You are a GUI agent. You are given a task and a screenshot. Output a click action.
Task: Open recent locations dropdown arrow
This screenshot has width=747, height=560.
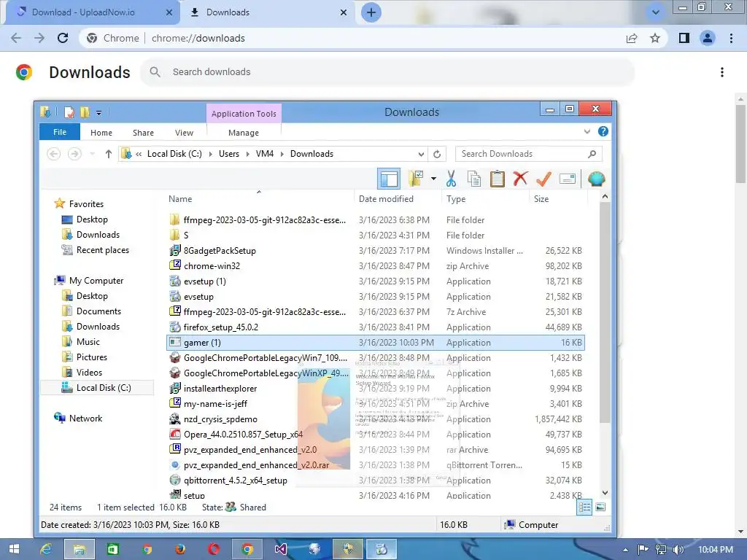[x=93, y=154]
